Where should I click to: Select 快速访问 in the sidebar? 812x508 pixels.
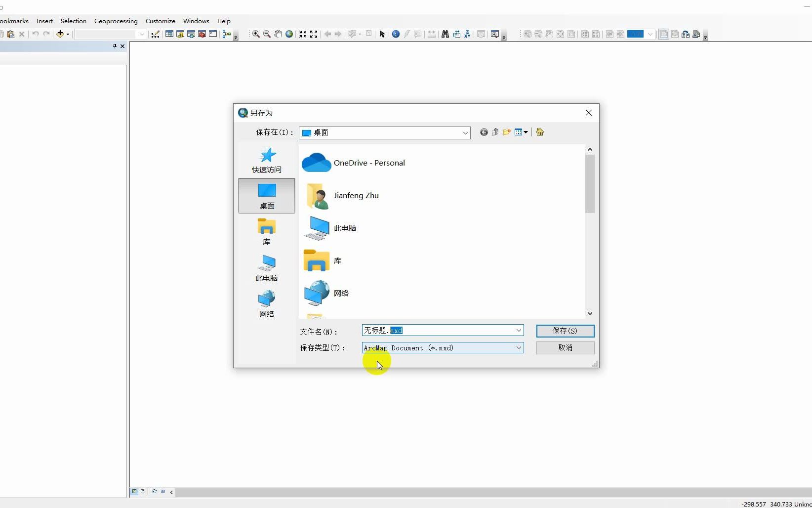(267, 160)
